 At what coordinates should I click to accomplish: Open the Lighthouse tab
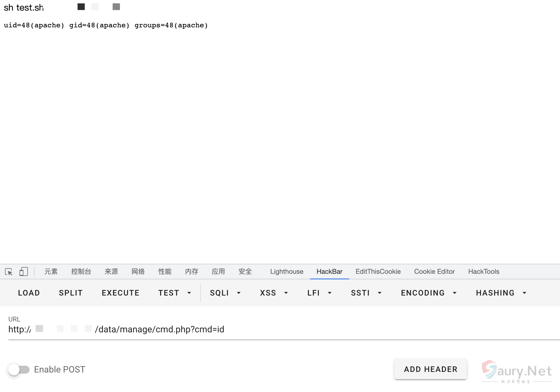pos(286,272)
